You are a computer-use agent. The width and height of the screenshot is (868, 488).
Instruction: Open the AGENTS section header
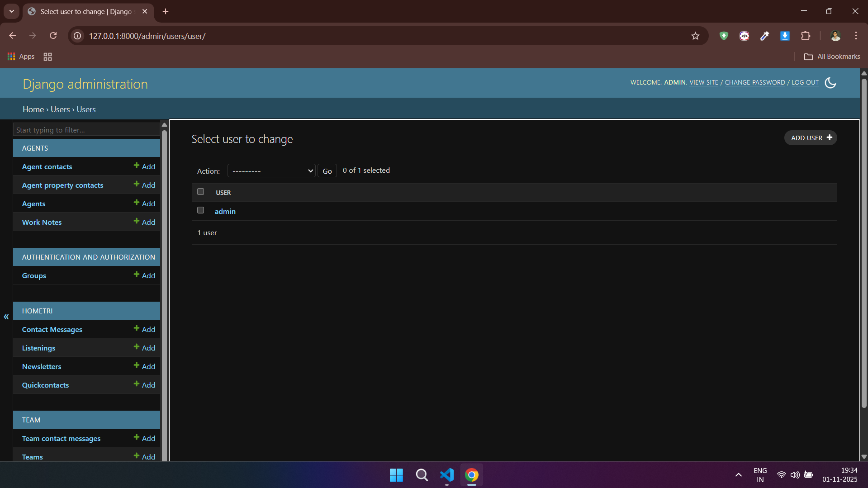pyautogui.click(x=35, y=148)
